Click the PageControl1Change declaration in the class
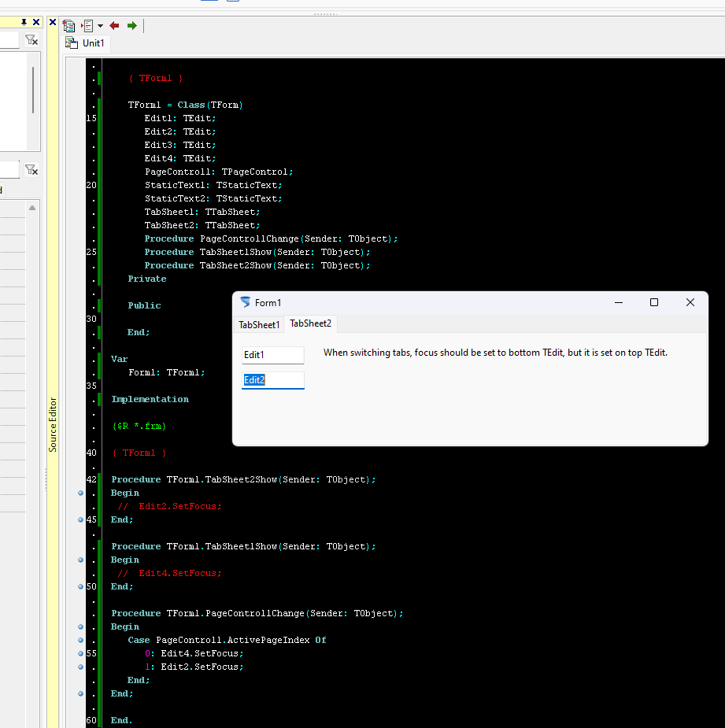Viewport: 725px width, 728px height. pos(272,238)
